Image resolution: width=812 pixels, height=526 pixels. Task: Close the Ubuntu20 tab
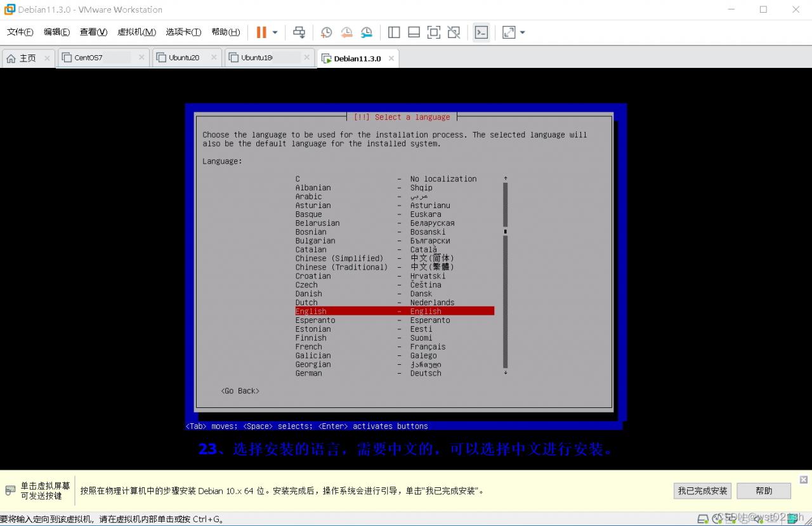pyautogui.click(x=214, y=58)
